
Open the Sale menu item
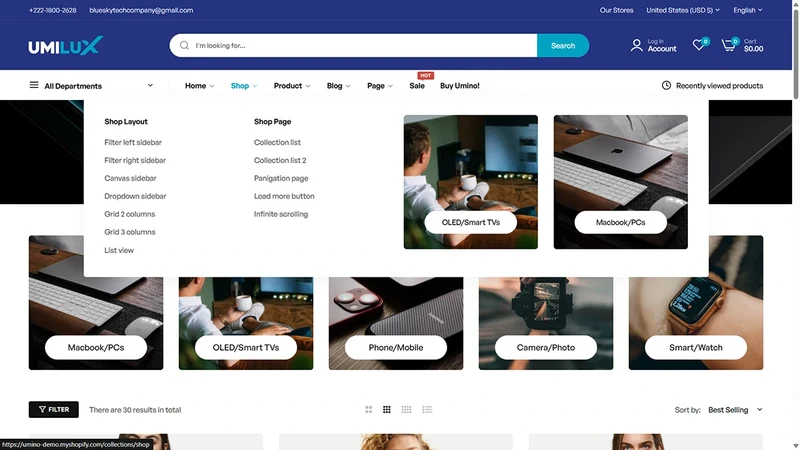[x=417, y=86]
